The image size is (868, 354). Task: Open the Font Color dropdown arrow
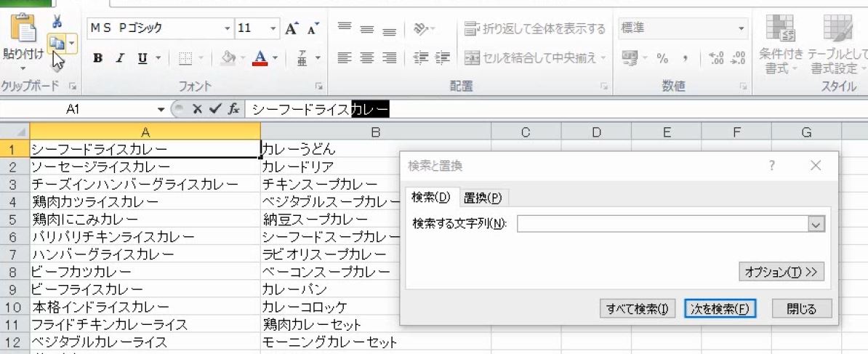pyautogui.click(x=275, y=59)
